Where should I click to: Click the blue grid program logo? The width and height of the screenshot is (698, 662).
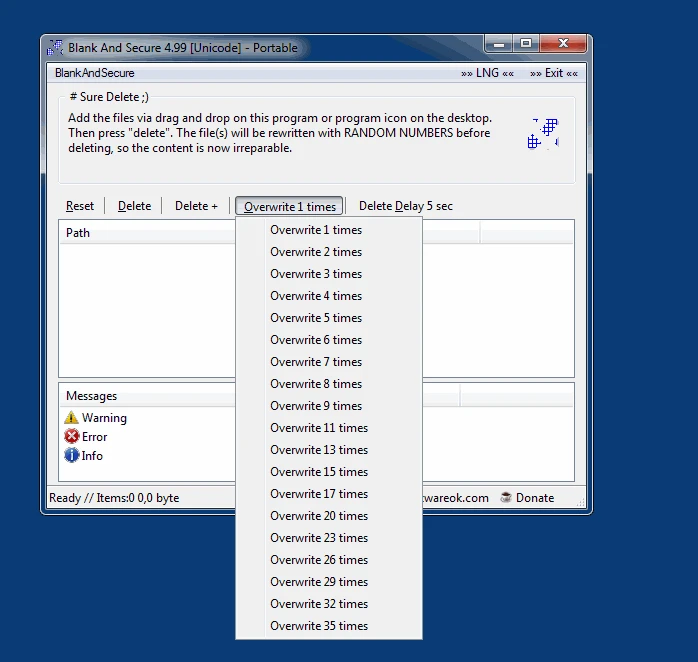point(543,134)
